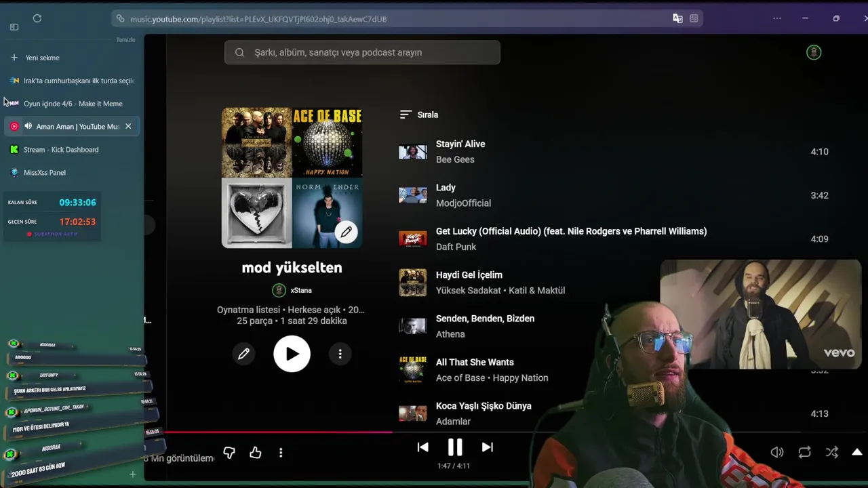
Task: Open the reader view icon in address bar
Action: coord(694,19)
